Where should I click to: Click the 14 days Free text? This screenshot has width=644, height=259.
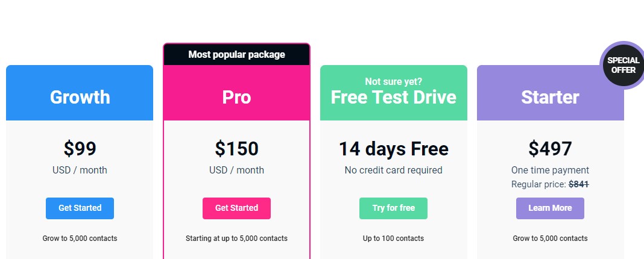point(394,149)
